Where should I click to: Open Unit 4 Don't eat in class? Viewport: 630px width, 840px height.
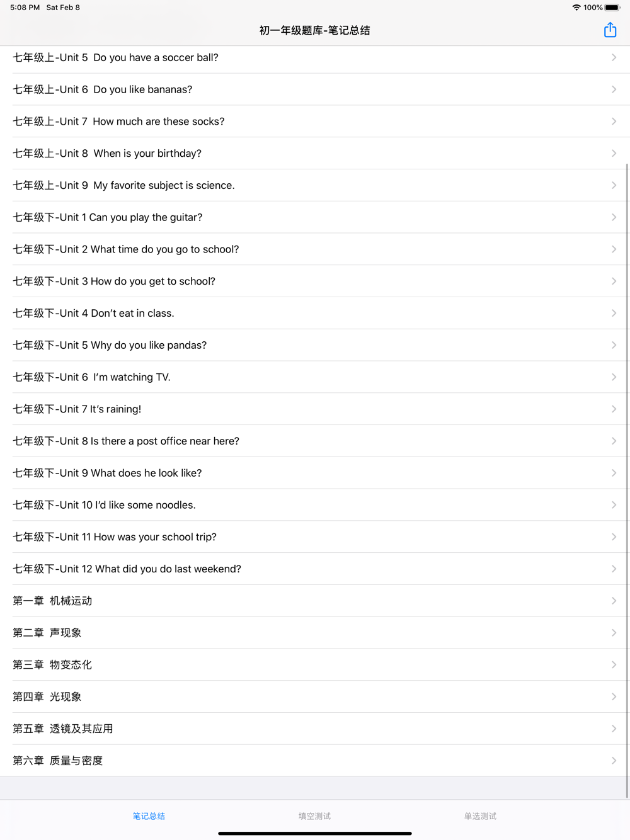click(x=93, y=313)
